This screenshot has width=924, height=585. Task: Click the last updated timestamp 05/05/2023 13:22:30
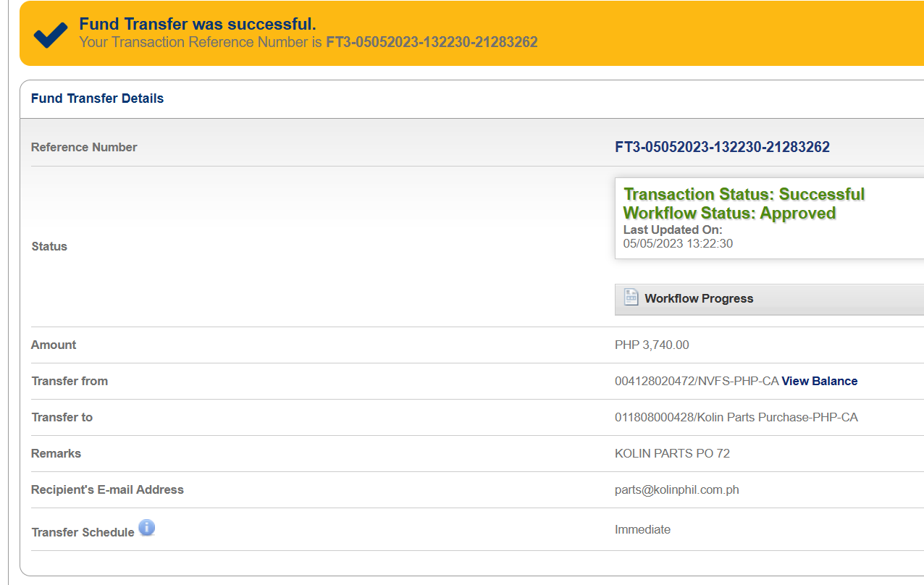click(x=678, y=244)
